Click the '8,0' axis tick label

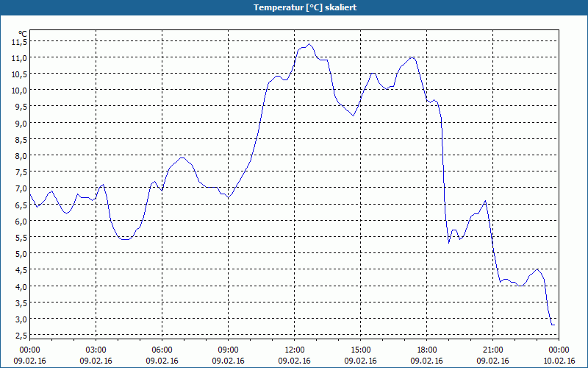(21, 156)
